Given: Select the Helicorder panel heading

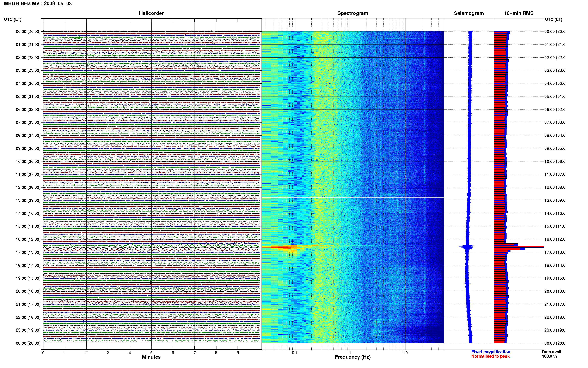Looking at the screenshot, I should (x=151, y=13).
